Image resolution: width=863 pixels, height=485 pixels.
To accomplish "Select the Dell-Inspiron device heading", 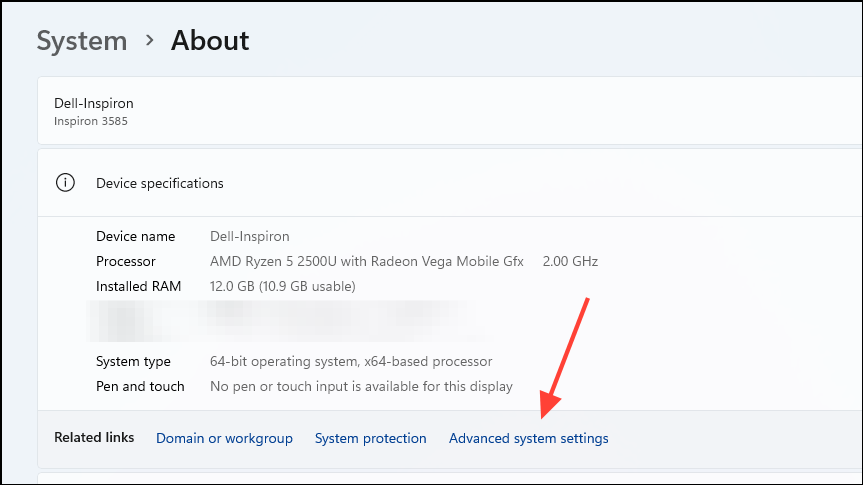I will pos(94,103).
